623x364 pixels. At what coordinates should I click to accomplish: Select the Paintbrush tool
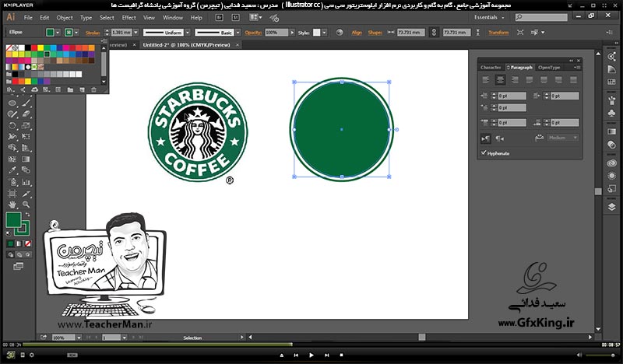pos(26,103)
